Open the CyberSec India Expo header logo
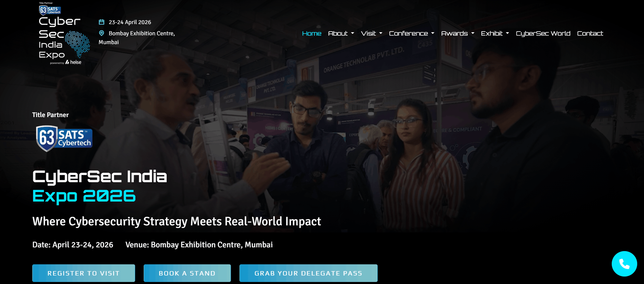This screenshot has height=284, width=644. (x=64, y=33)
